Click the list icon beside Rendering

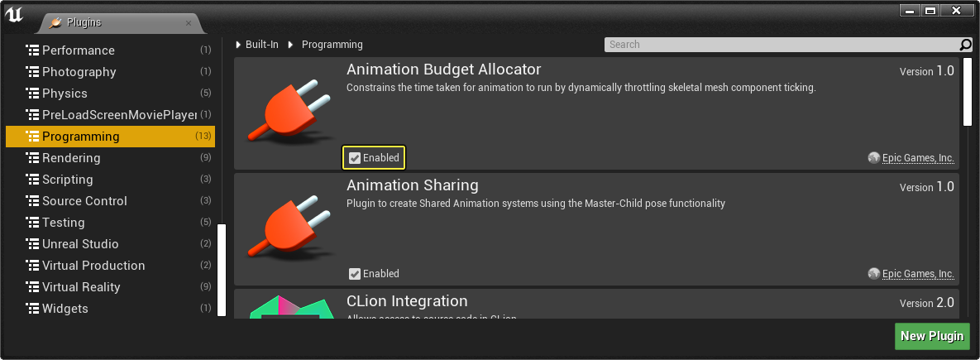coord(32,157)
